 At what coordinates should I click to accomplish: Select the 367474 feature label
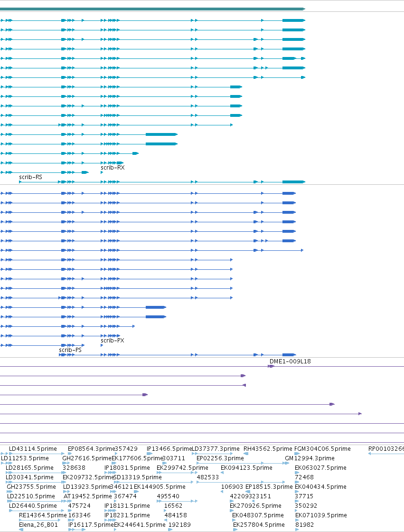125,496
